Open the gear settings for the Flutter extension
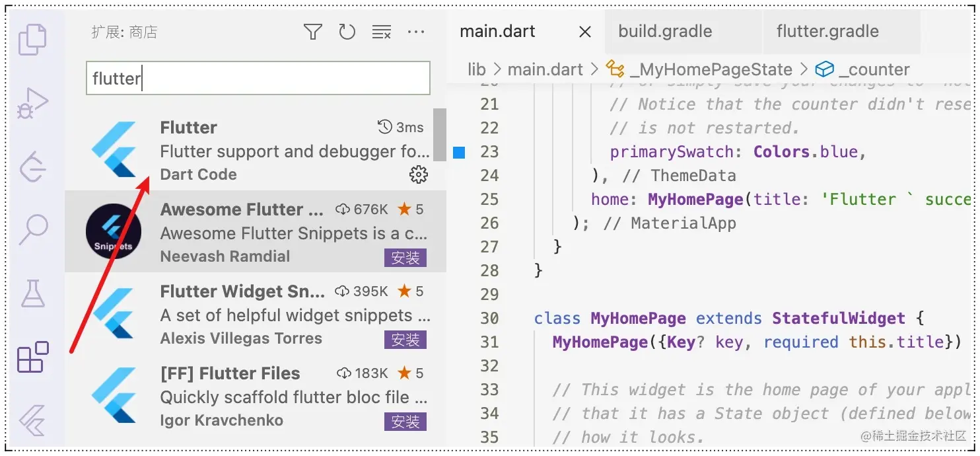Image resolution: width=980 pixels, height=456 pixels. pyautogui.click(x=417, y=174)
